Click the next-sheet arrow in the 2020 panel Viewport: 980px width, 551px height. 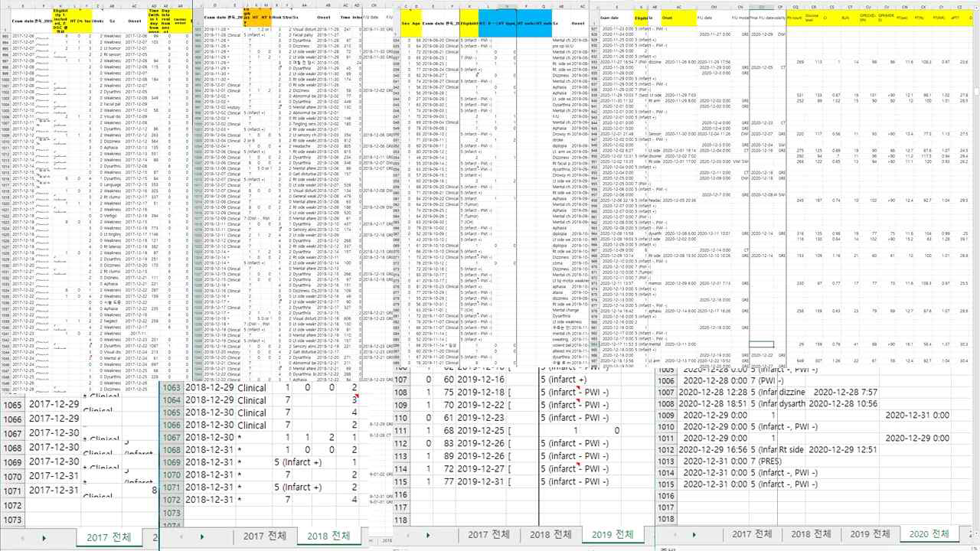click(x=694, y=535)
